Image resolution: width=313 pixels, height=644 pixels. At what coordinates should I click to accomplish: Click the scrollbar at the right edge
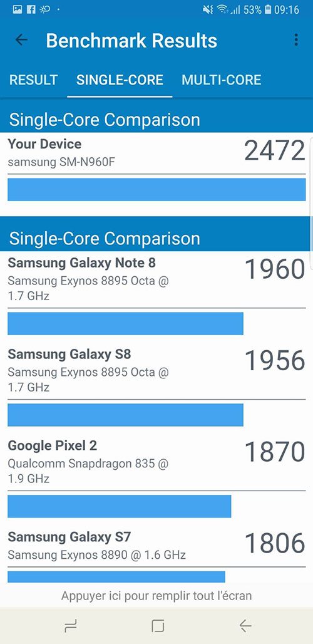click(x=311, y=193)
